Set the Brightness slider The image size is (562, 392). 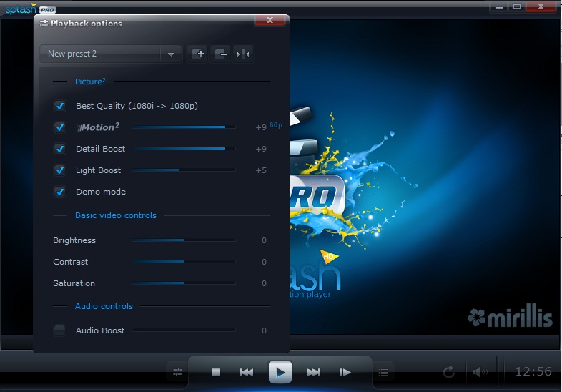pyautogui.click(x=184, y=240)
